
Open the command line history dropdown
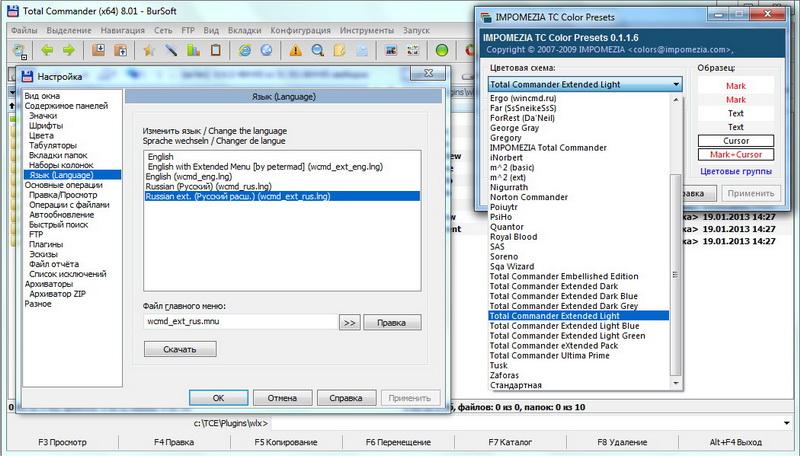tap(786, 423)
